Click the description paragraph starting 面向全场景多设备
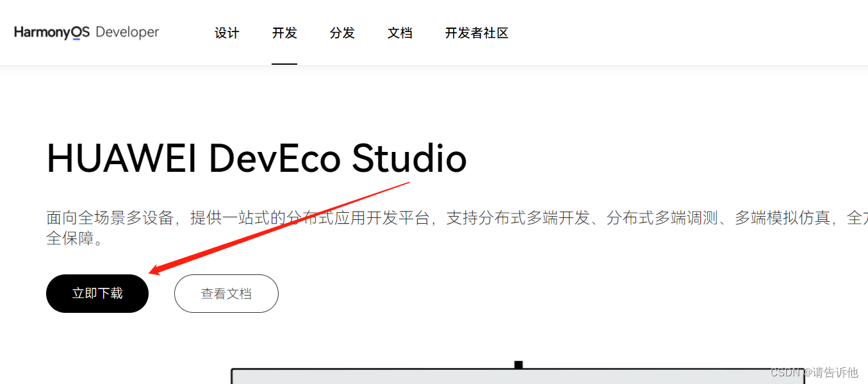 (457, 228)
